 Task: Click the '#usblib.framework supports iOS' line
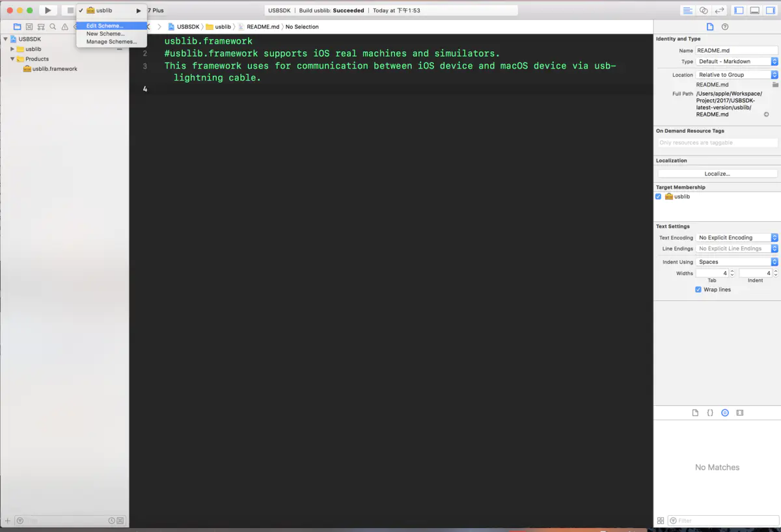coord(332,53)
